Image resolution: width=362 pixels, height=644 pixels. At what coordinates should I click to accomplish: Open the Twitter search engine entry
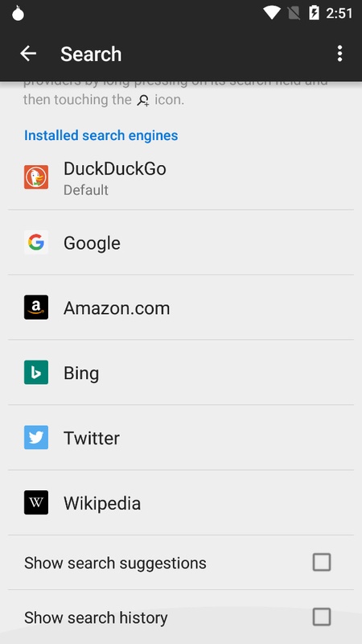click(181, 437)
